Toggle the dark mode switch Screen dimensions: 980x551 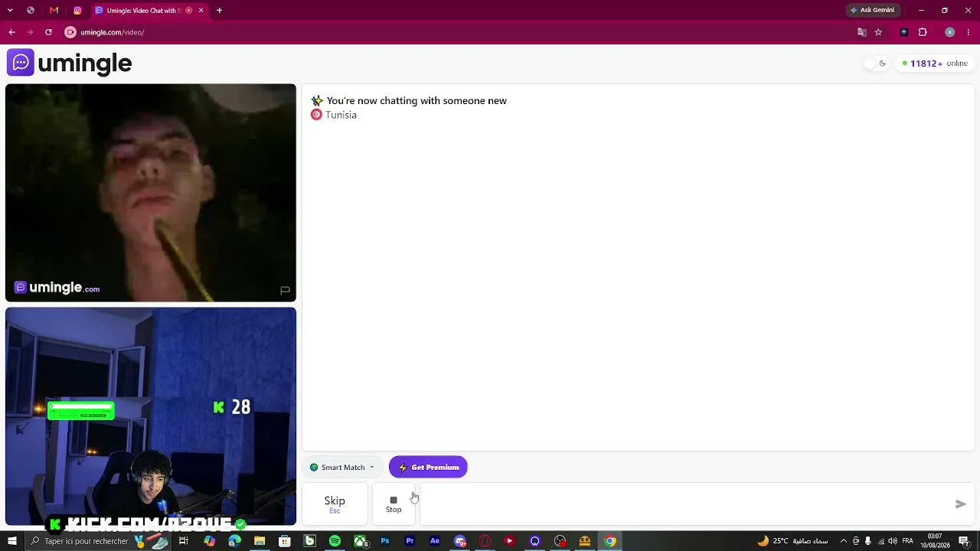pos(876,64)
